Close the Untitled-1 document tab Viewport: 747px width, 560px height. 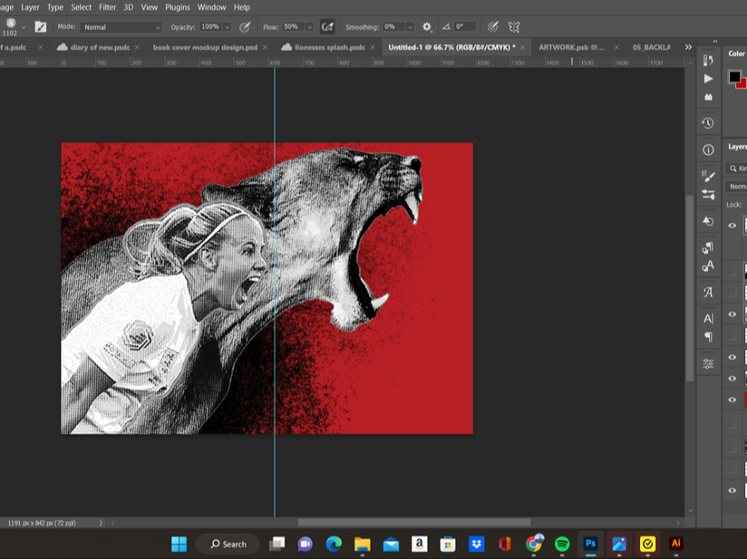click(522, 47)
